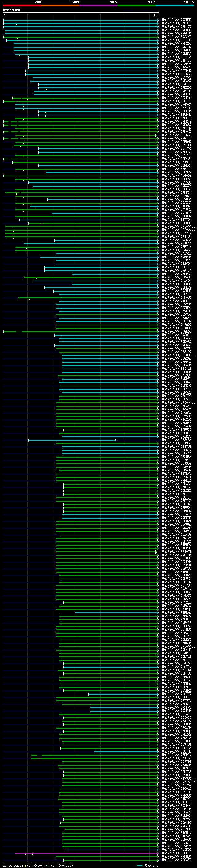Select hit label UniRef100_B7GE67
Viewport: 197px width, 868px height.
tap(177, 332)
